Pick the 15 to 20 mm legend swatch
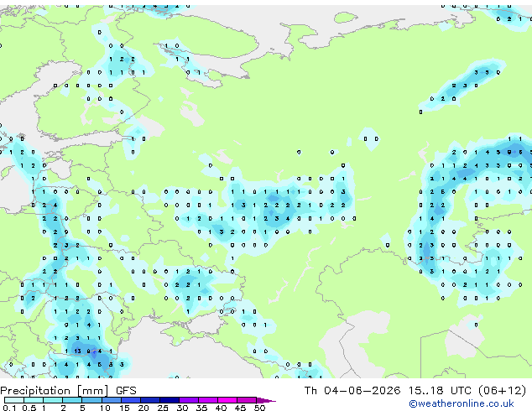 (130, 400)
